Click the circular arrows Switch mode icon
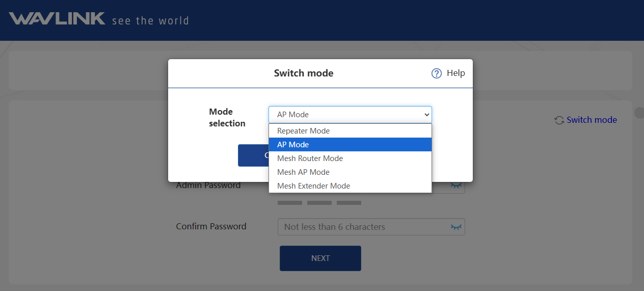 click(x=559, y=120)
